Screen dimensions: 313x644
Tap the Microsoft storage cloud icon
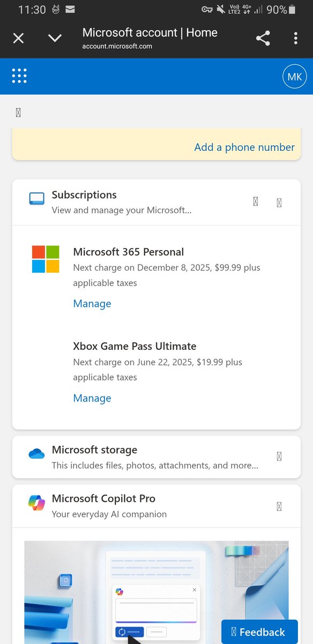tap(36, 454)
